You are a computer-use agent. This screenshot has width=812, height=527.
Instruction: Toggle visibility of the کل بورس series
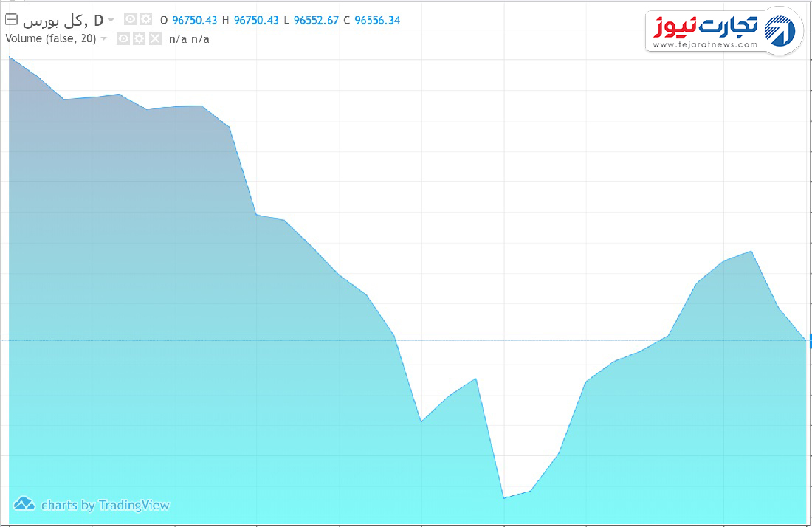click(130, 20)
